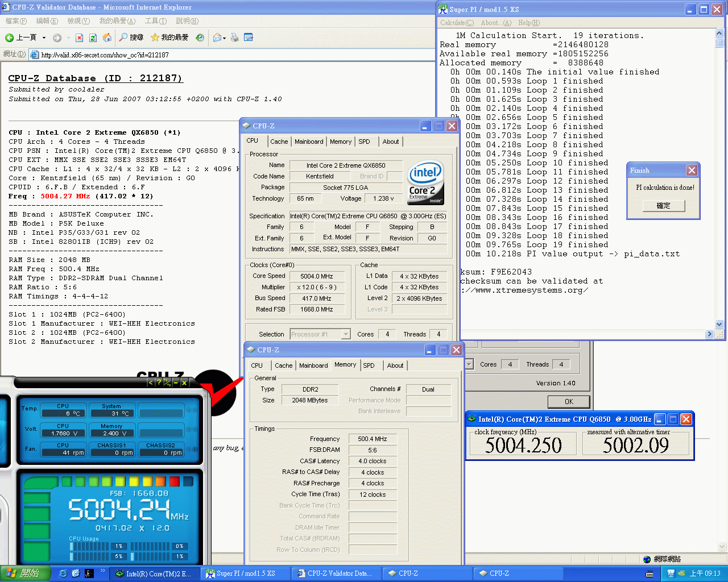The width and height of the screenshot is (728, 582).
Task: Open the 說明(H) menu in Internet Explorer
Action: (187, 21)
